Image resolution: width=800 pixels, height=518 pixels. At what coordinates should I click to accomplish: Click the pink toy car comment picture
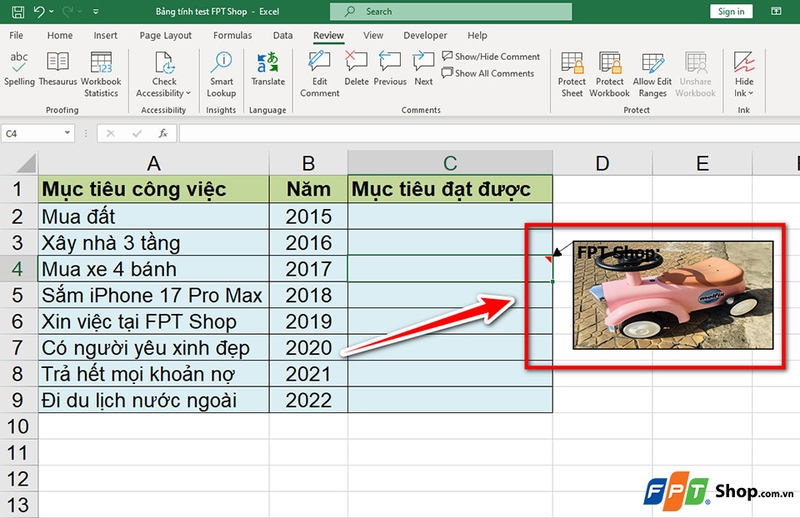pyautogui.click(x=673, y=295)
